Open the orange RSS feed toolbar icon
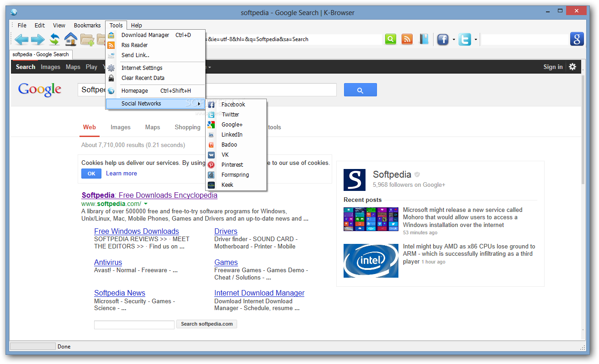Image resolution: width=599 pixels, height=364 pixels. (x=407, y=39)
